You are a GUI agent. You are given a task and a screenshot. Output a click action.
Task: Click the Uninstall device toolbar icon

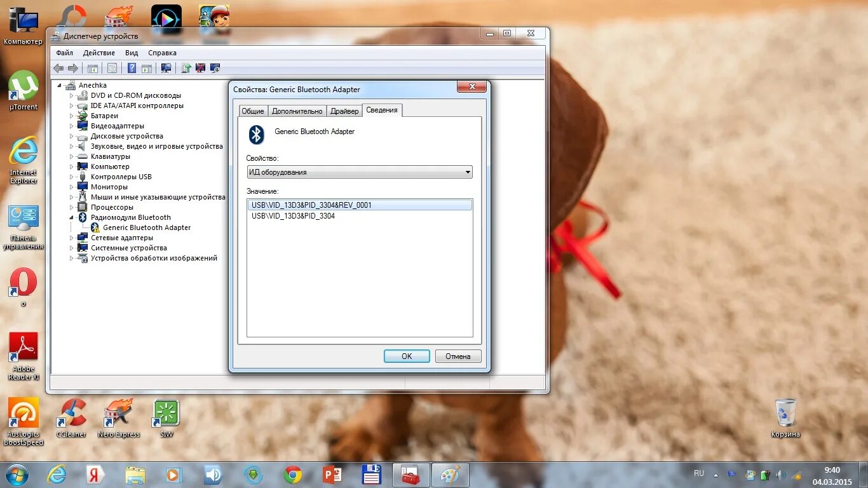pyautogui.click(x=200, y=68)
